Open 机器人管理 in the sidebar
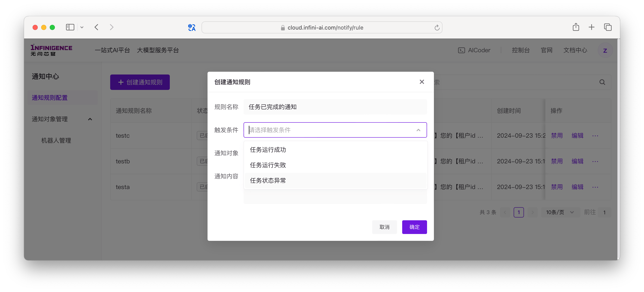The width and height of the screenshot is (644, 292). click(56, 140)
